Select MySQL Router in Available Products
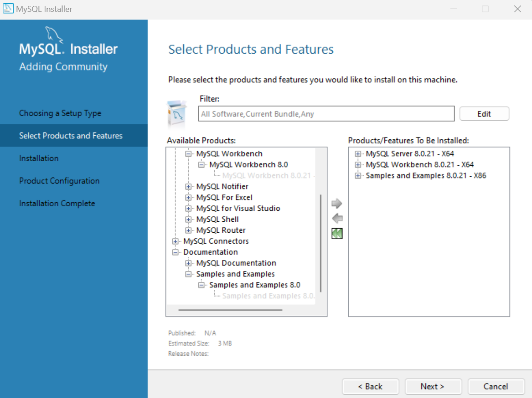The width and height of the screenshot is (532, 398). [x=221, y=230]
